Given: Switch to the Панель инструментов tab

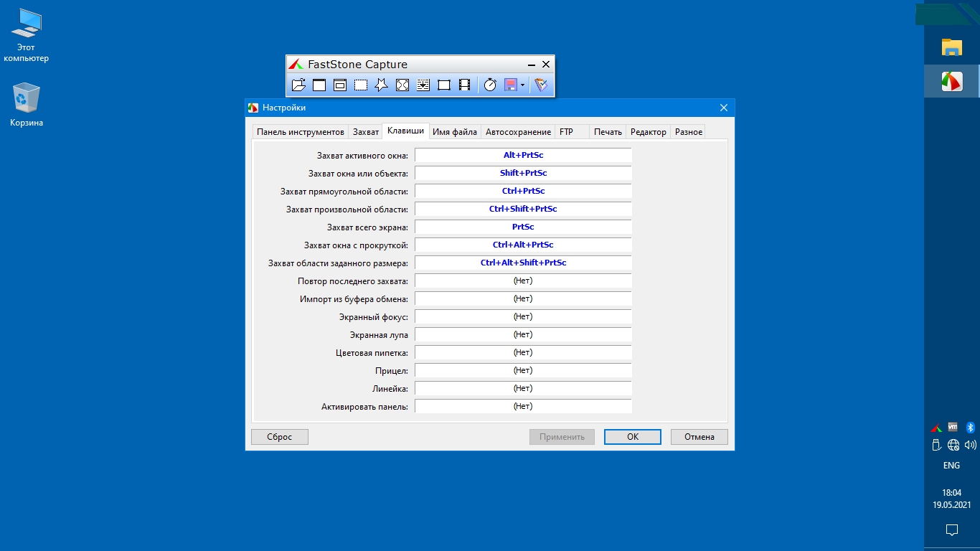Looking at the screenshot, I should click(301, 132).
